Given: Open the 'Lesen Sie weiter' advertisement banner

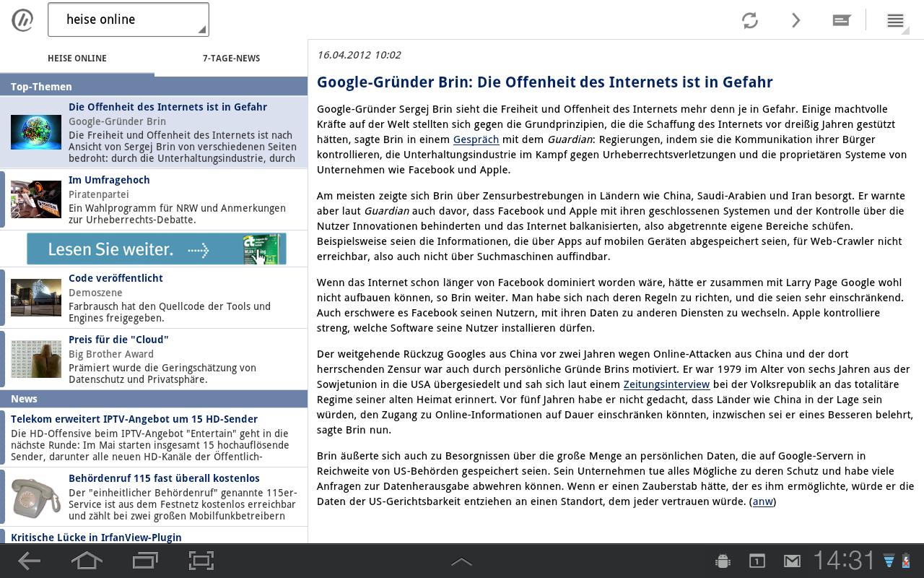Looking at the screenshot, I should (x=156, y=249).
